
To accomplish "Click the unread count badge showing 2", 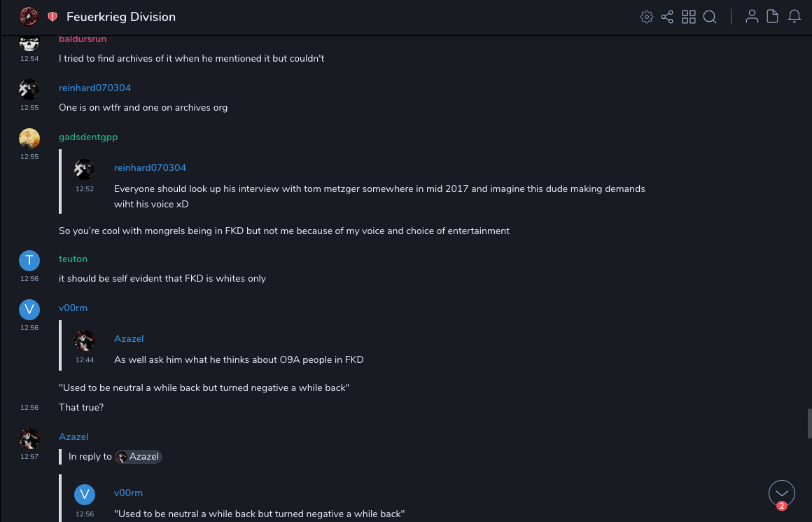I will tap(782, 506).
